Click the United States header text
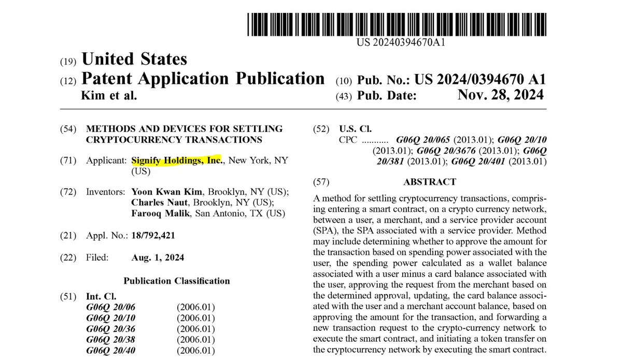This screenshot has height=364, width=622. coord(134,59)
